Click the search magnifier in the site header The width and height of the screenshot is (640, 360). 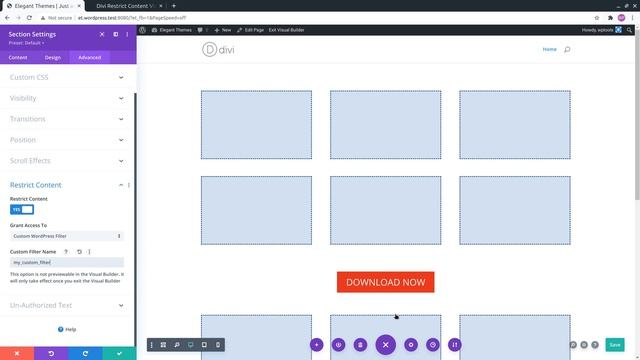[567, 49]
